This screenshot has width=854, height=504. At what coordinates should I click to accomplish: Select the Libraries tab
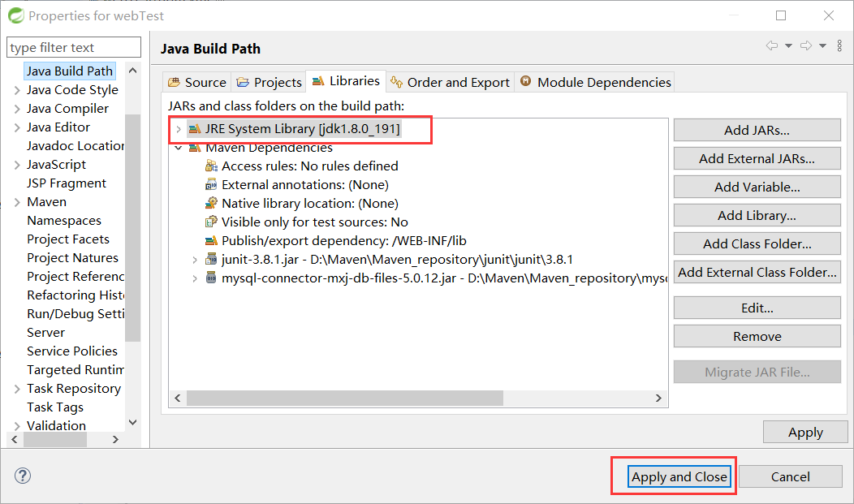346,81
